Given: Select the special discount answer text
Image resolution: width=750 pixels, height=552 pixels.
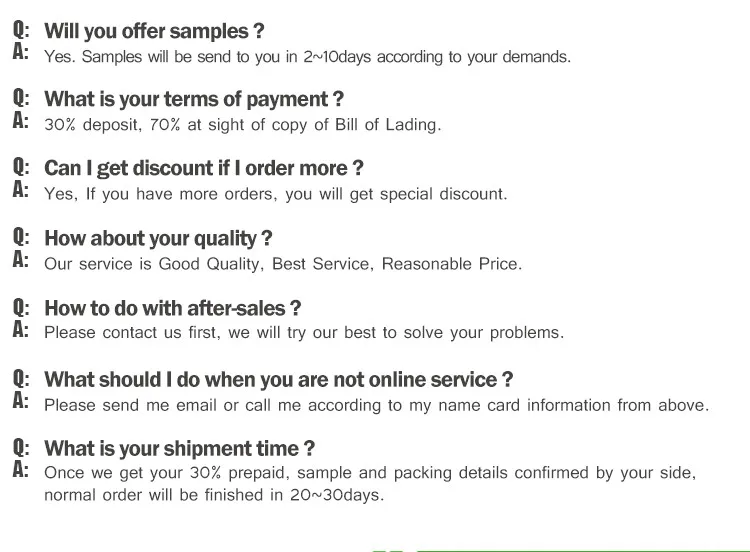Looking at the screenshot, I should click(275, 194).
